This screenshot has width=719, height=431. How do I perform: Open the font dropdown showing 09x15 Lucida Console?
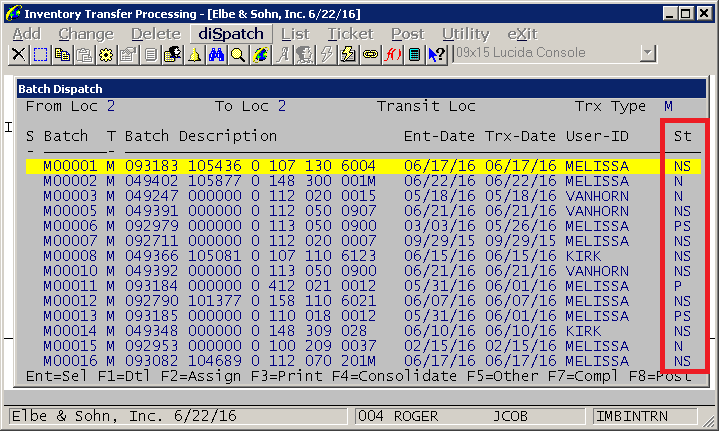pos(647,54)
